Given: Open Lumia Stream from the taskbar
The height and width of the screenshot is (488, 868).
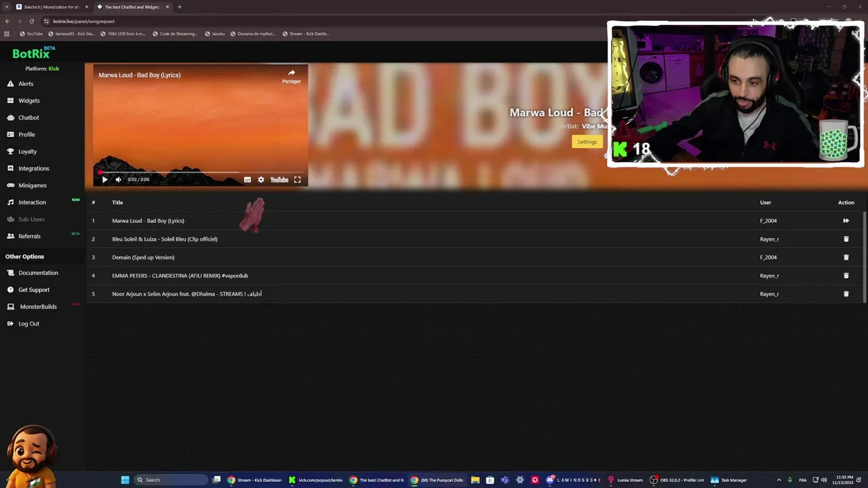Looking at the screenshot, I should click(x=625, y=480).
